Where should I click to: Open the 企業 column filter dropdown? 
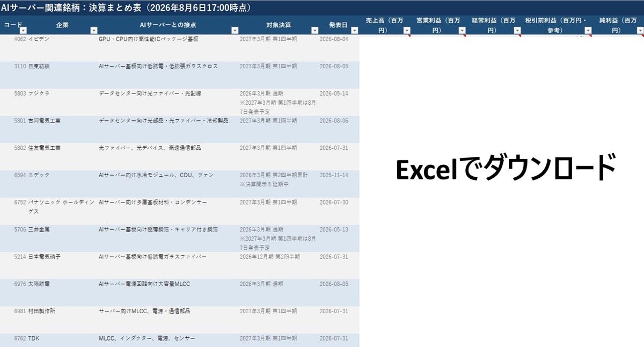93,31
